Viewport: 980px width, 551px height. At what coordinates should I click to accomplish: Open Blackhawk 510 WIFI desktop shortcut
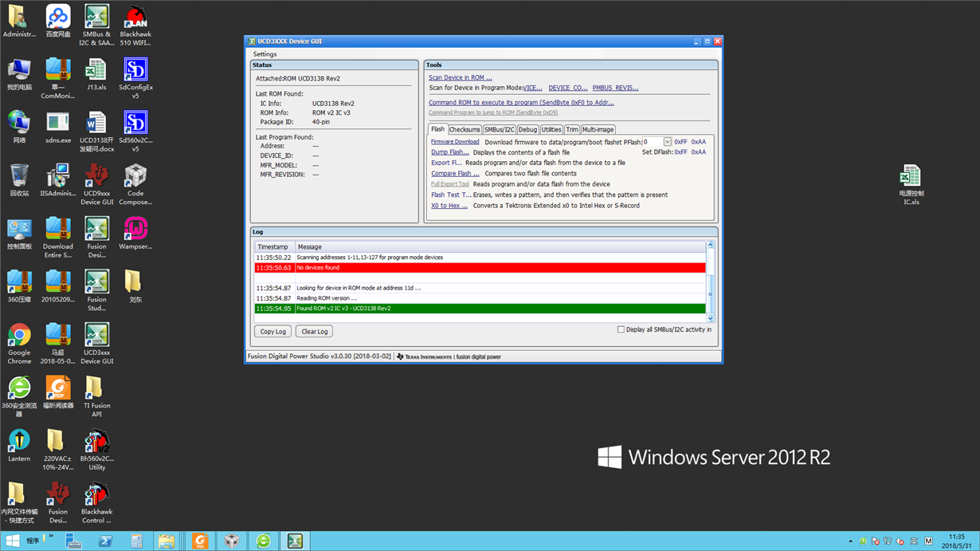tap(135, 25)
